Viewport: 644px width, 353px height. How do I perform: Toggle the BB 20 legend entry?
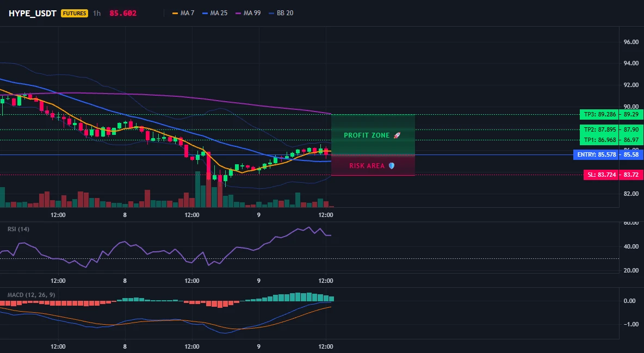pyautogui.click(x=281, y=13)
